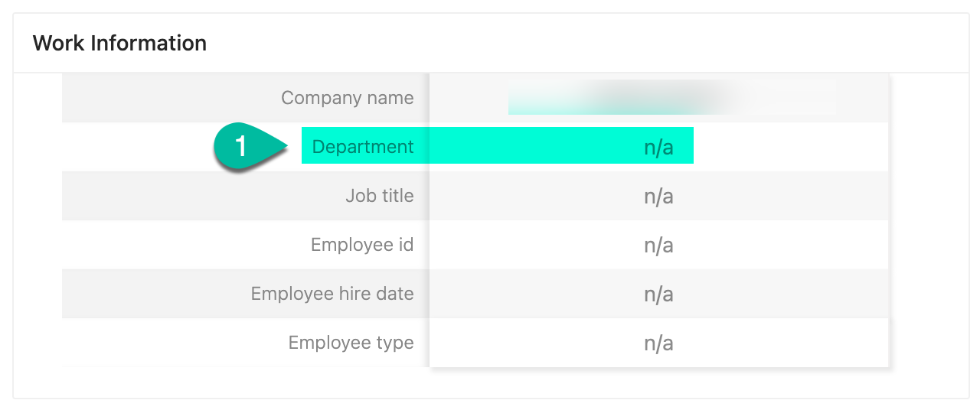Click the Employee id n/a value
Viewport: 980px width, 410px height.
[658, 246]
